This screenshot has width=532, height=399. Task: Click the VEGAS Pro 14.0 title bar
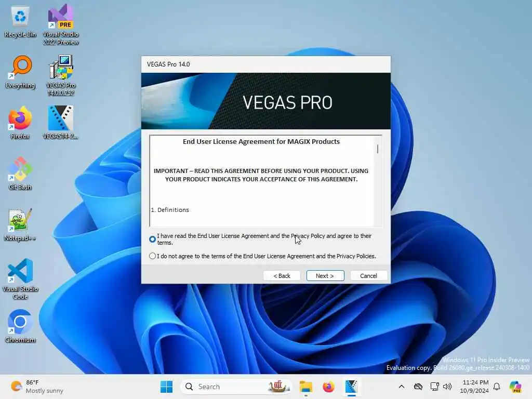click(266, 64)
